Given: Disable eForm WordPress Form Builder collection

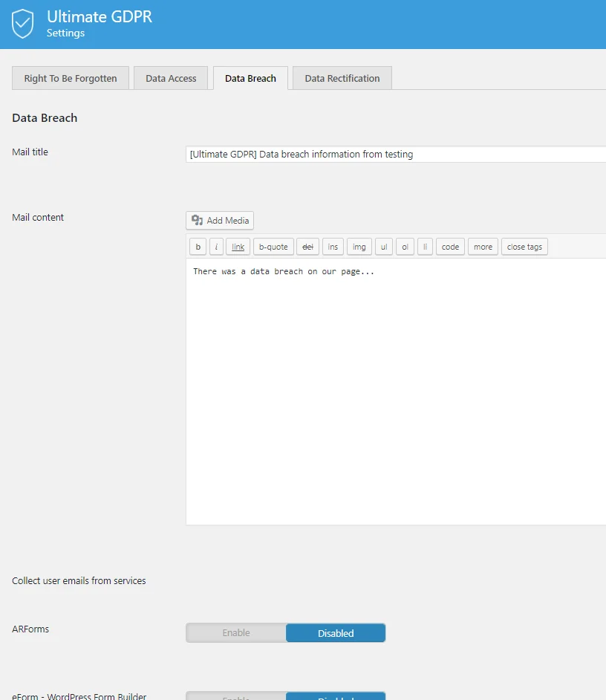Looking at the screenshot, I should [x=336, y=696].
